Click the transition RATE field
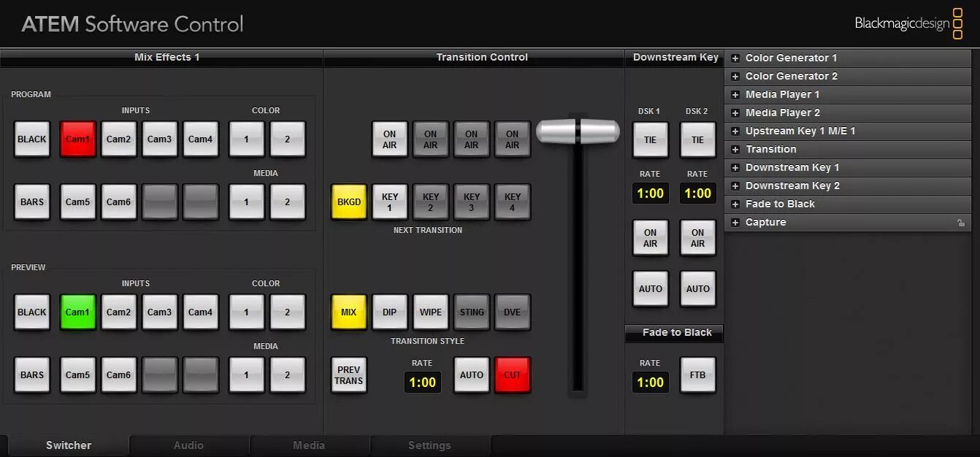 pyautogui.click(x=423, y=382)
